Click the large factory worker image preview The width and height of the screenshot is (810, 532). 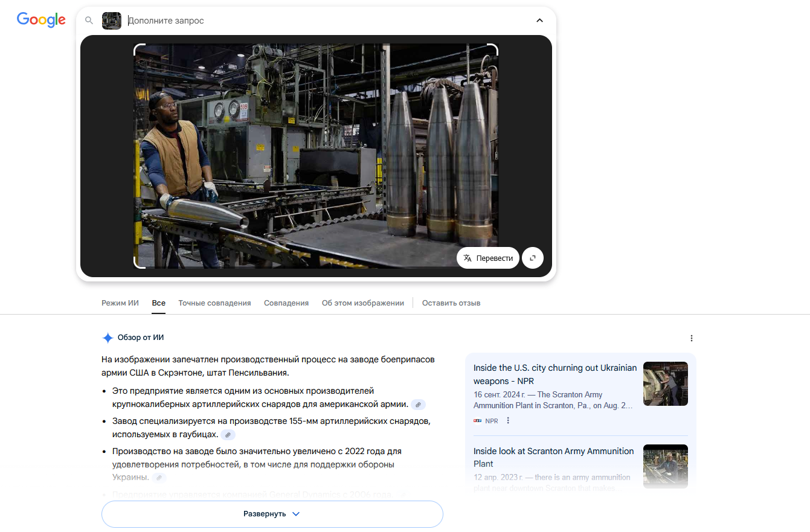pos(316,156)
